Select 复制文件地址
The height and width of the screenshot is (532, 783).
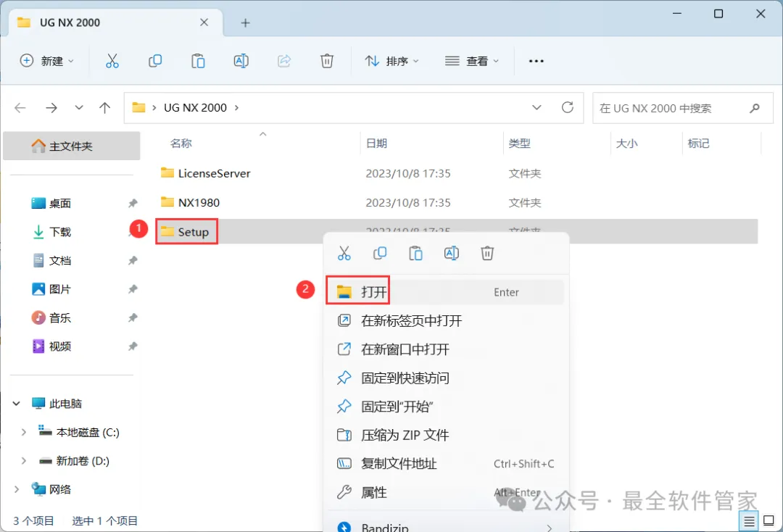pyautogui.click(x=446, y=464)
